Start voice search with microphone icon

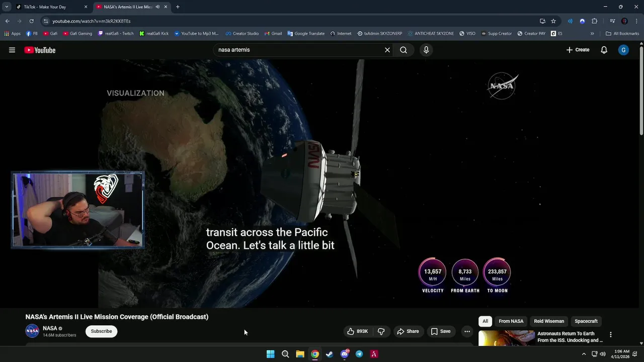(x=426, y=50)
